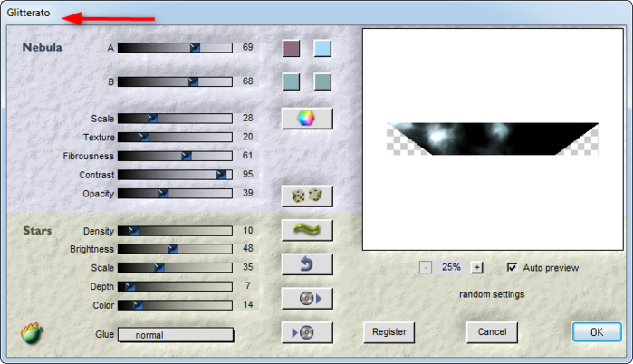The height and width of the screenshot is (364, 633).
Task: Click the green wave button
Action: 307,230
